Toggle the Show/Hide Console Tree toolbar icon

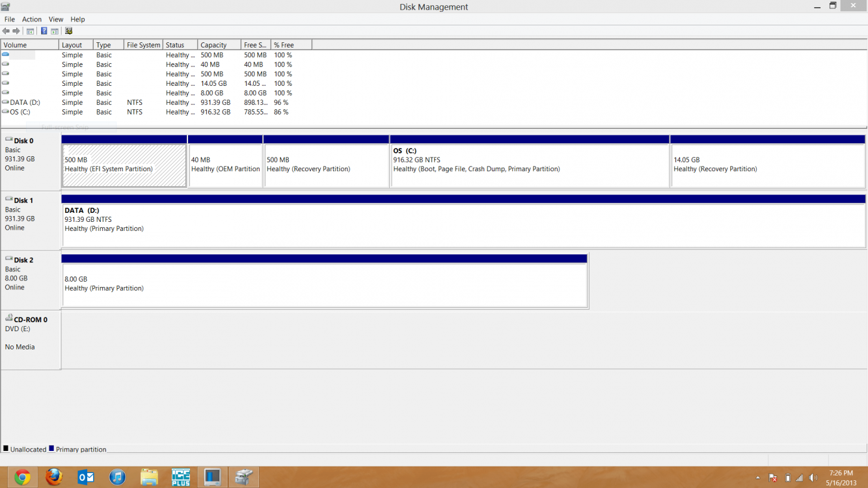point(30,31)
